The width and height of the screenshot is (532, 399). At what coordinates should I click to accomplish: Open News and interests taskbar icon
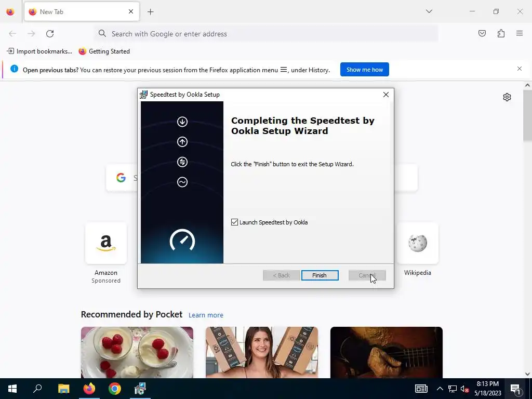tap(421, 389)
